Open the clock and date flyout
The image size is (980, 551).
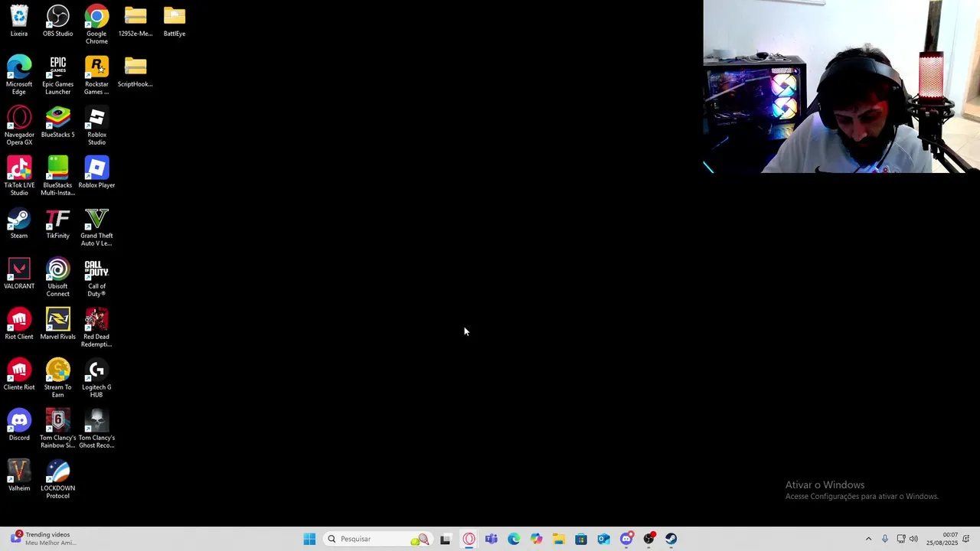click(x=942, y=539)
